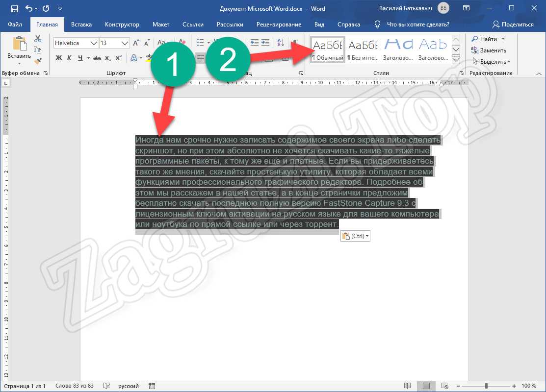Screen dimensions: 546x392
Task: Switch to the Конструктор tab
Action: (122, 24)
